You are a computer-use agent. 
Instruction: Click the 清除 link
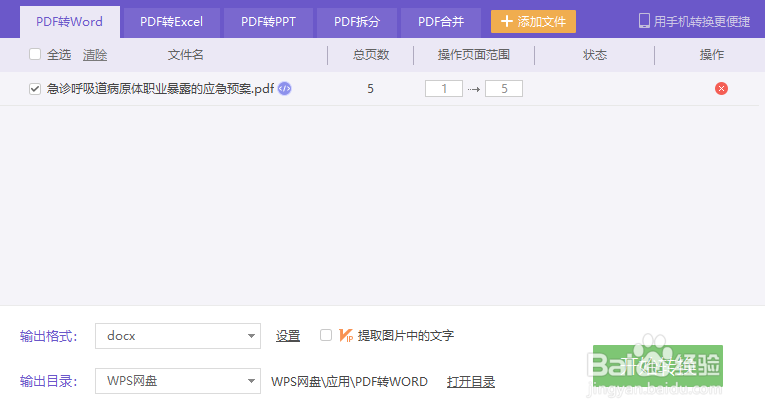tap(95, 55)
